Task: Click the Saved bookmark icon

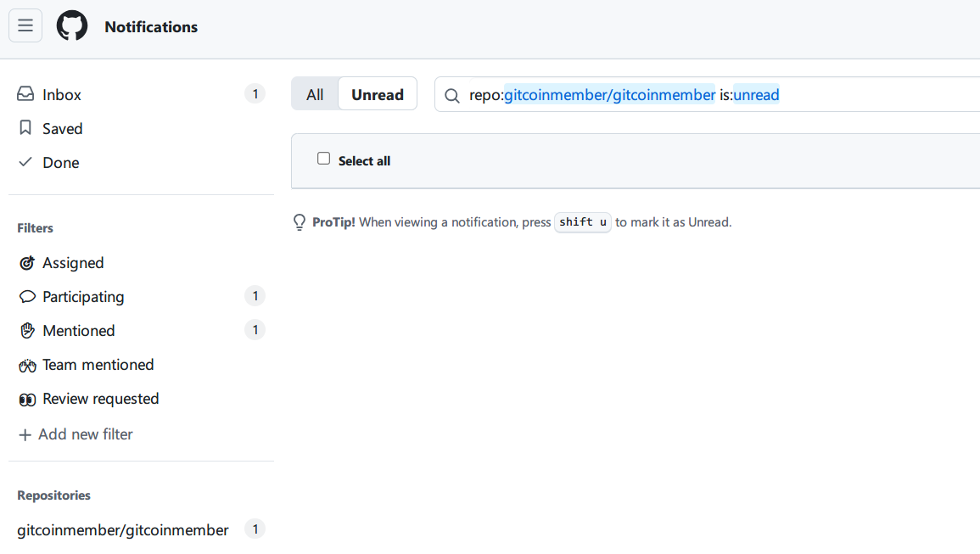Action: [25, 128]
